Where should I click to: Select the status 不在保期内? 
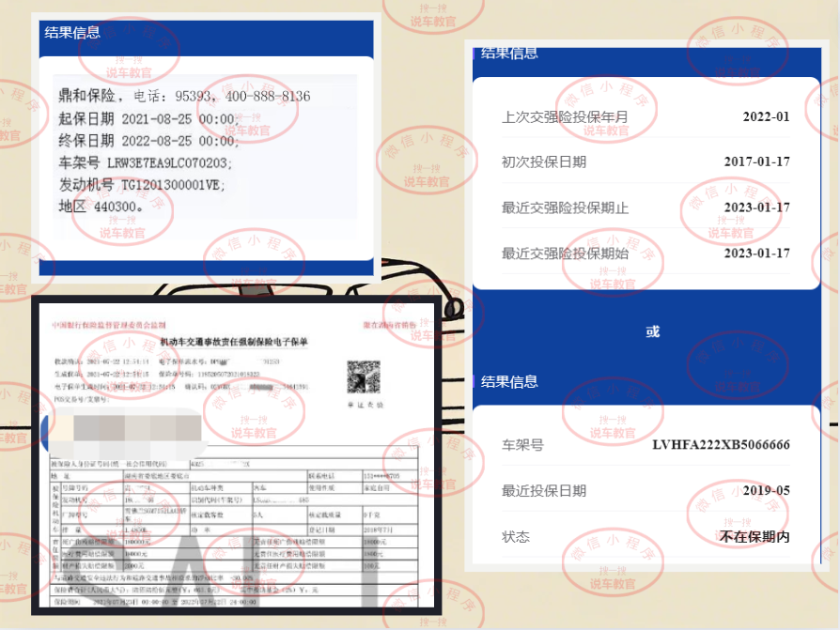[x=754, y=537]
